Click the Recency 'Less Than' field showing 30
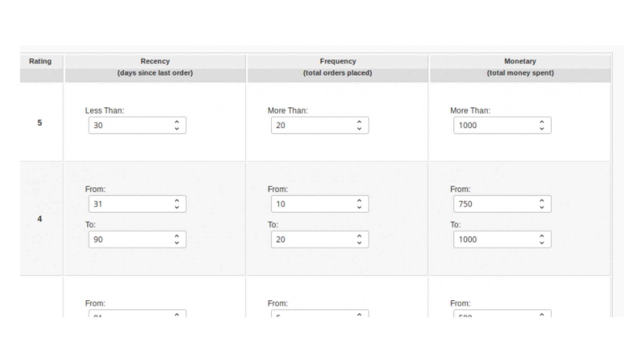 [131, 125]
